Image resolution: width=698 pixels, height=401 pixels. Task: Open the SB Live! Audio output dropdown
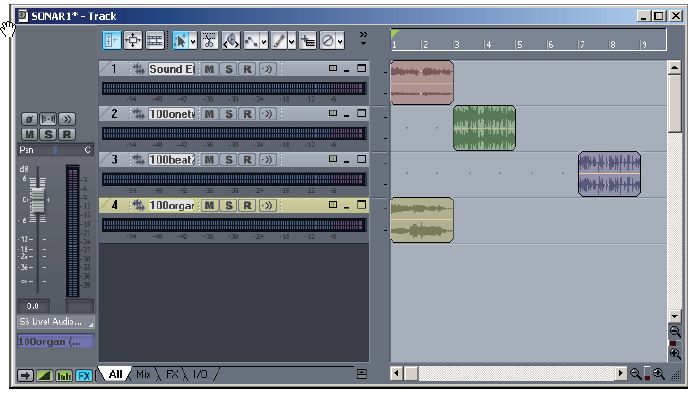tap(56, 322)
